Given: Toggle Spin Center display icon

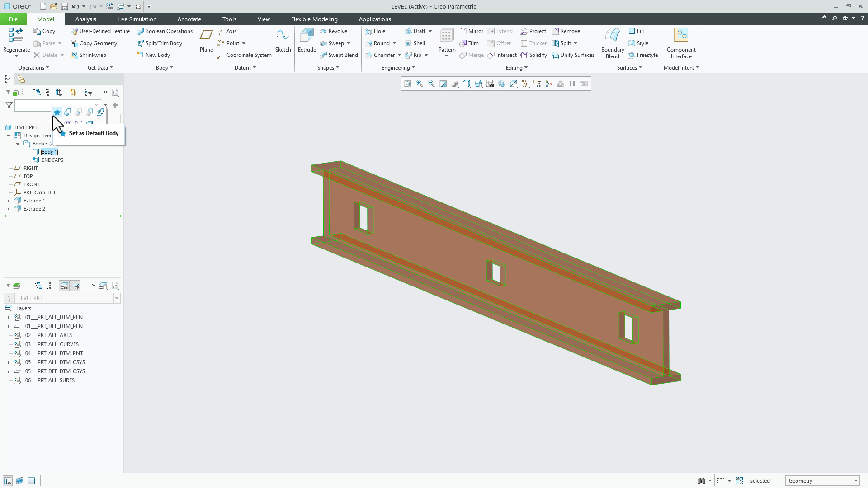Looking at the screenshot, I should point(549,84).
